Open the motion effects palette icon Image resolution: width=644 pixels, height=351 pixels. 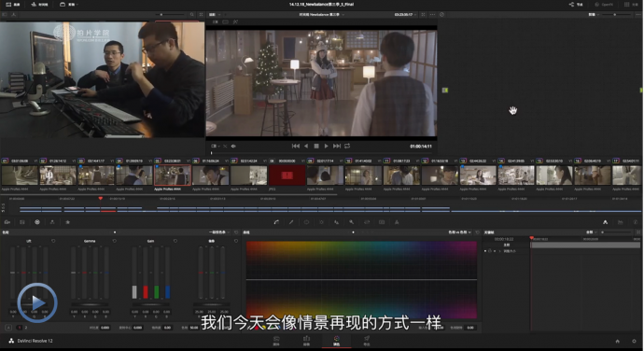click(67, 222)
